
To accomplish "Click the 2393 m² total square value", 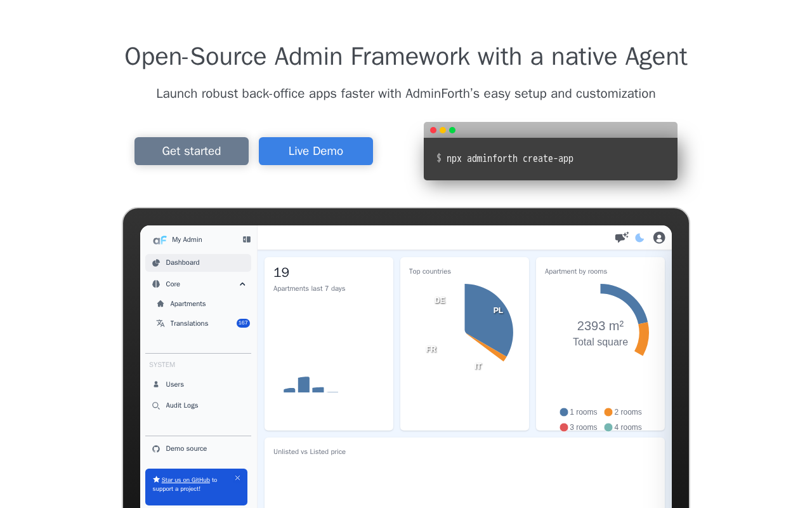I will coord(600,326).
